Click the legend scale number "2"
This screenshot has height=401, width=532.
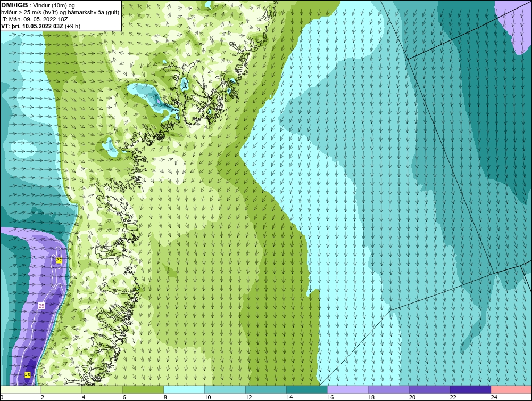(43, 397)
